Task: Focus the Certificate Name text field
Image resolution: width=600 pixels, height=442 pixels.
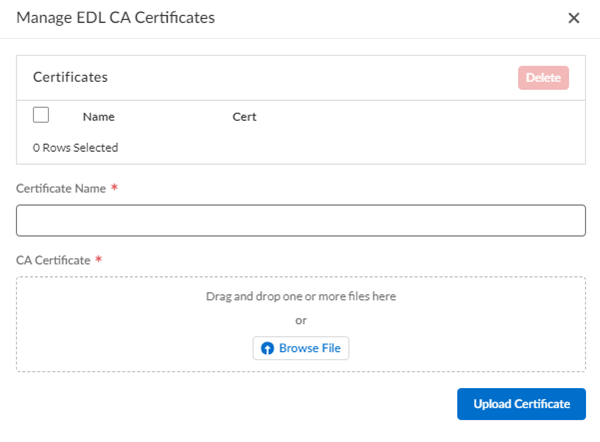Action: 300,220
